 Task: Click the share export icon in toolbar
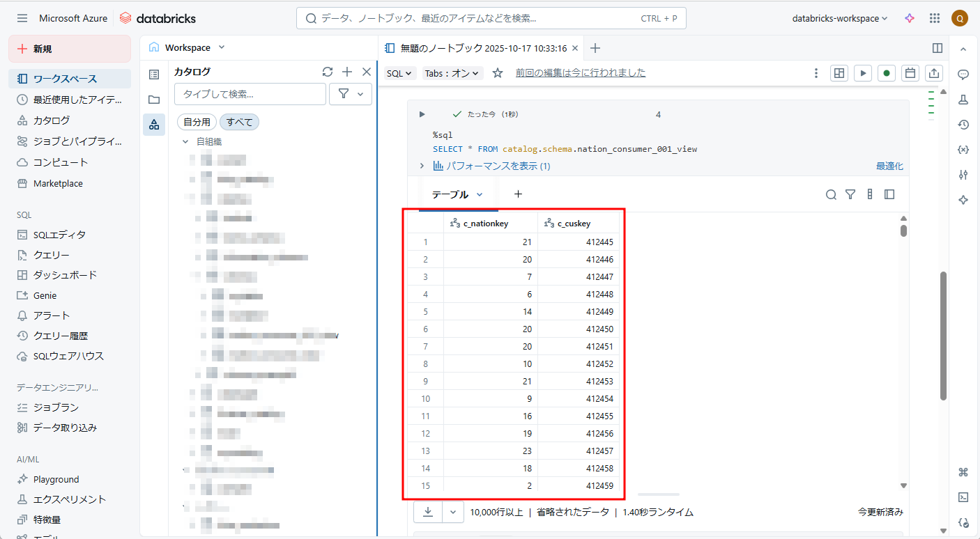click(x=933, y=73)
